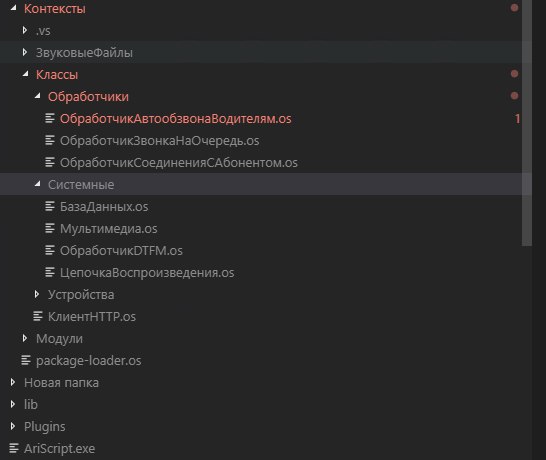Select the ЗвуковыеФайлы folder
546x460 pixels.
click(84, 53)
